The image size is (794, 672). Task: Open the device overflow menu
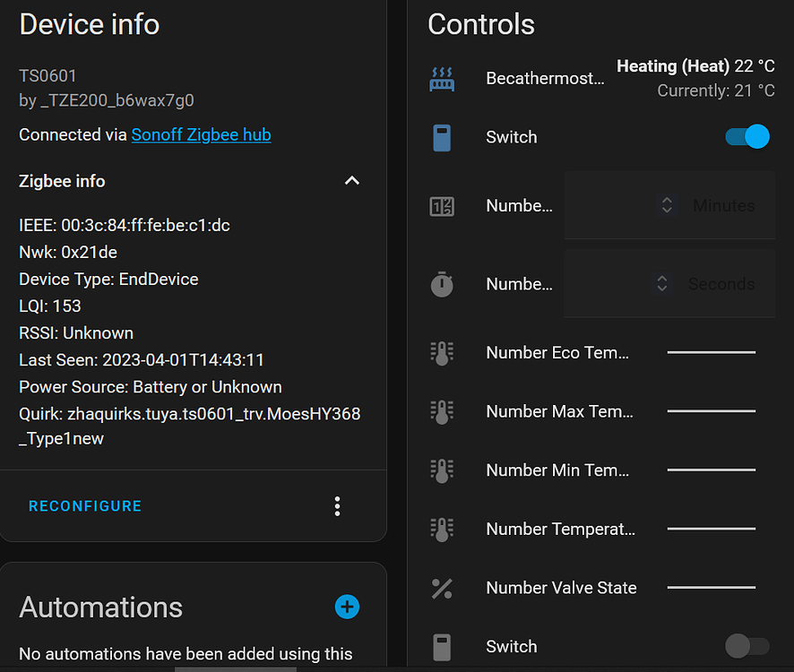point(337,505)
